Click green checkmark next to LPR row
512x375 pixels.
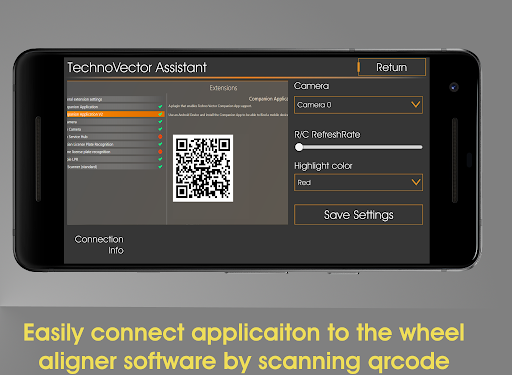[160, 159]
